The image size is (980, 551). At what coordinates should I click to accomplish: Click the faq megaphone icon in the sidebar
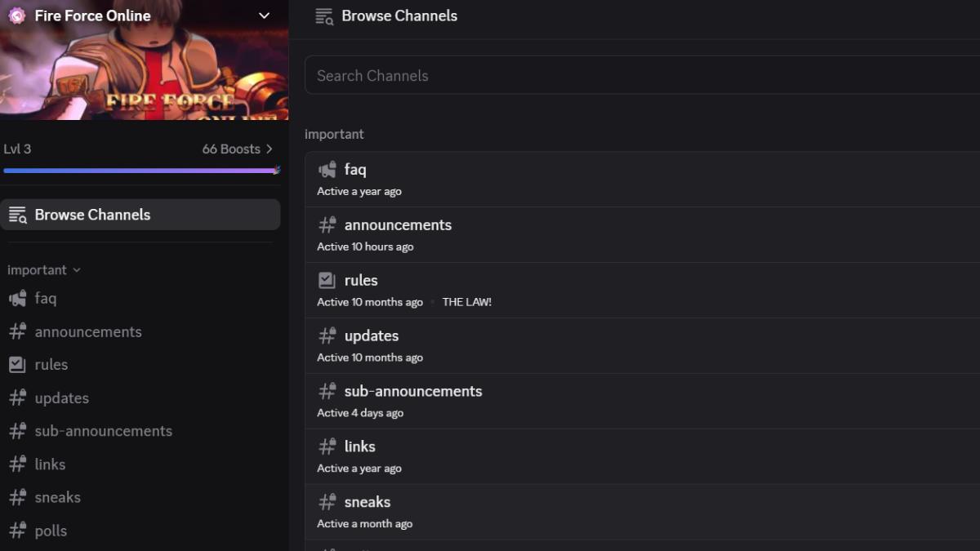pos(16,298)
